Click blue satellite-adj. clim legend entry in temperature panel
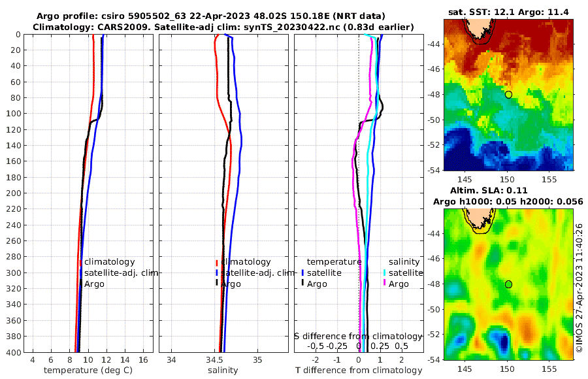 tap(118, 272)
